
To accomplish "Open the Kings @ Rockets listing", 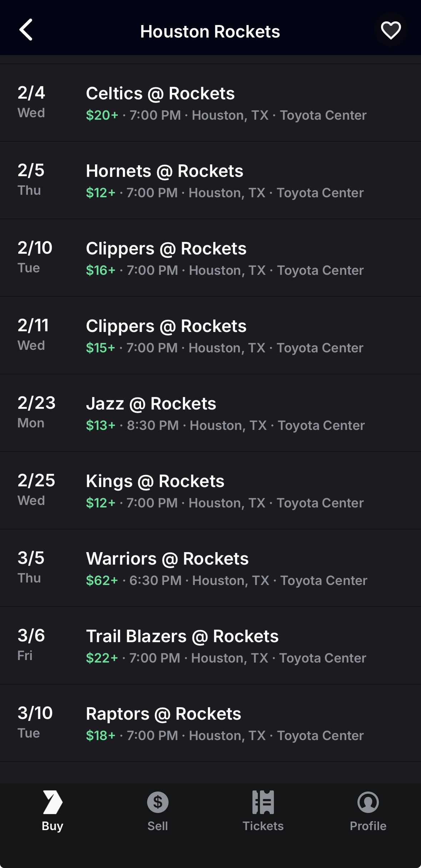I will [155, 481].
